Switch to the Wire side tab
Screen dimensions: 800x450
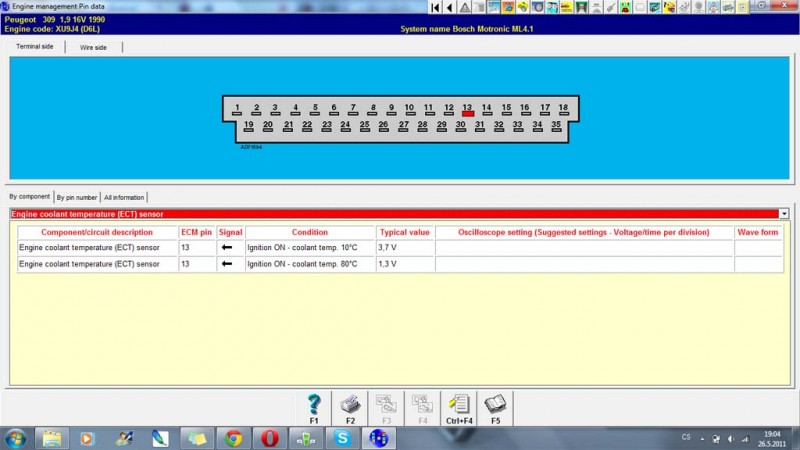click(94, 47)
